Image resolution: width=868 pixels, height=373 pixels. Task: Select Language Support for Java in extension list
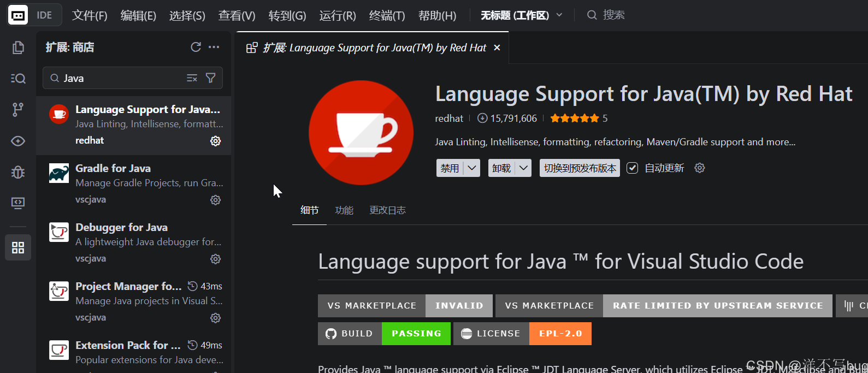pyautogui.click(x=133, y=126)
